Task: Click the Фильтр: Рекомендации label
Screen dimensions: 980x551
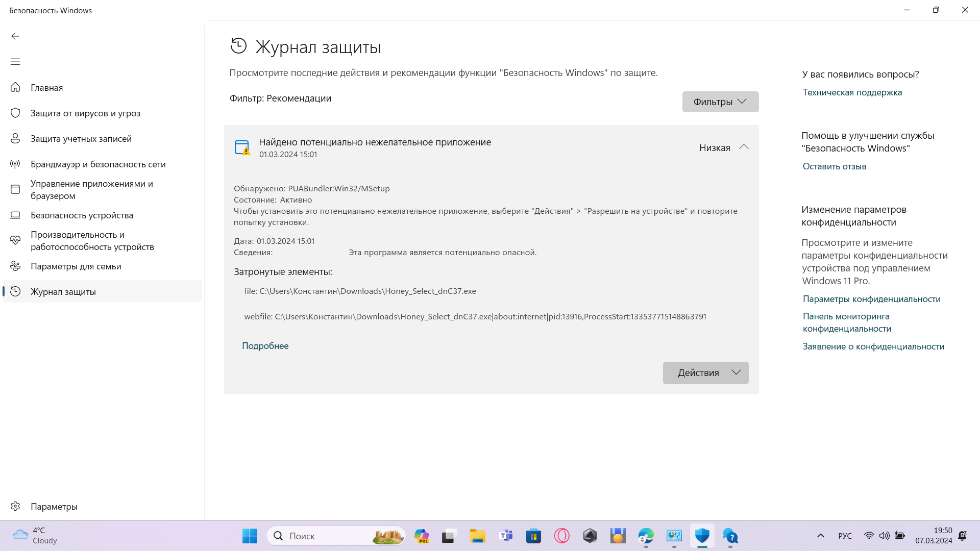Action: click(280, 98)
